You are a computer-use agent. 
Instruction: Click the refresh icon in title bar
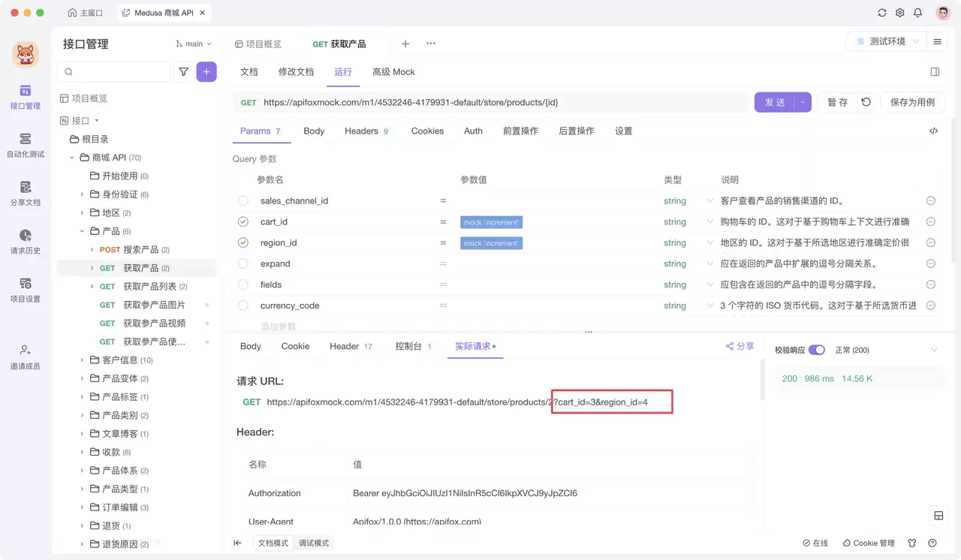point(882,13)
